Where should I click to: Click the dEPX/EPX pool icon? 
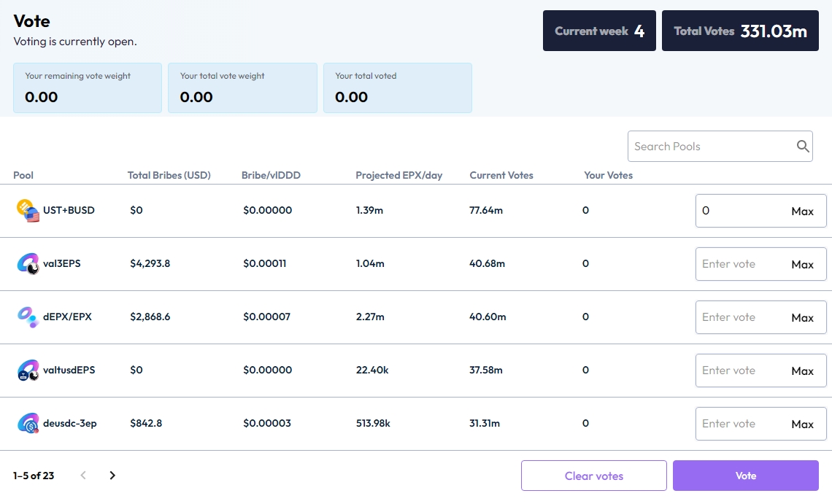point(28,317)
